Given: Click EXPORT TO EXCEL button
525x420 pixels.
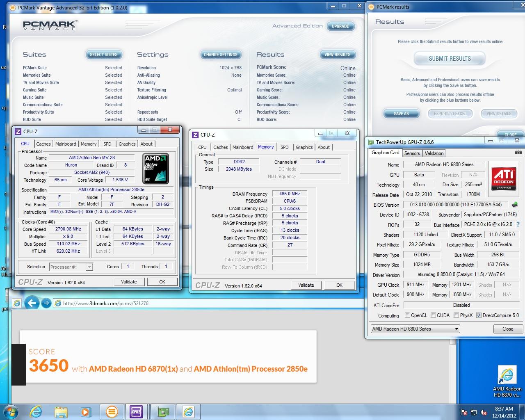Looking at the screenshot, I should (x=450, y=114).
